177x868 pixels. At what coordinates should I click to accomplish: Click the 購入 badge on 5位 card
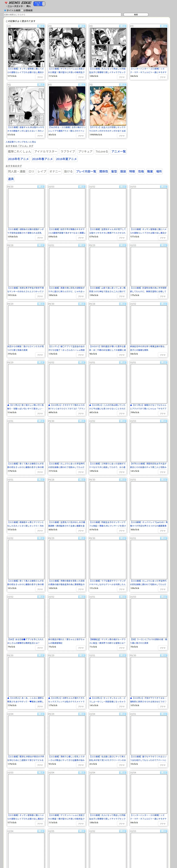[41, 85]
